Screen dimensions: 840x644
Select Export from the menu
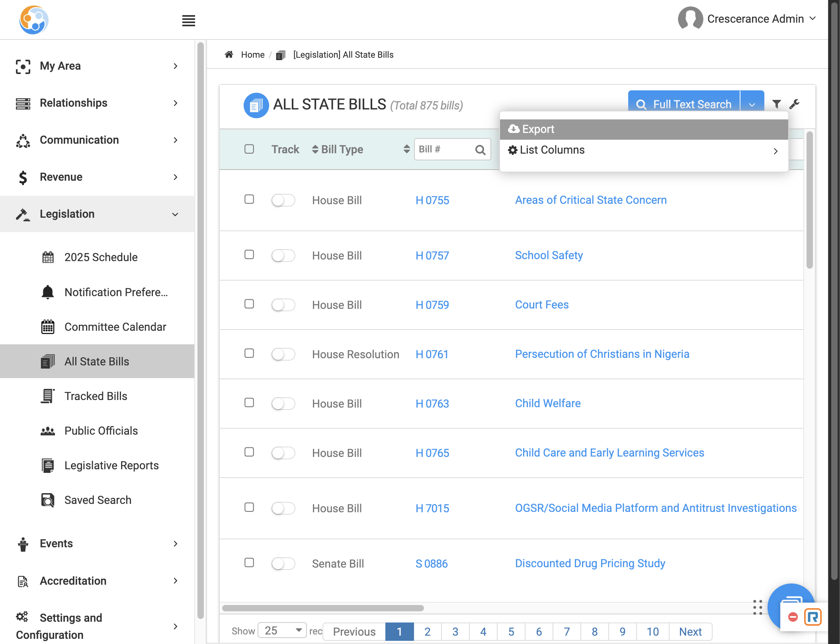click(x=644, y=129)
